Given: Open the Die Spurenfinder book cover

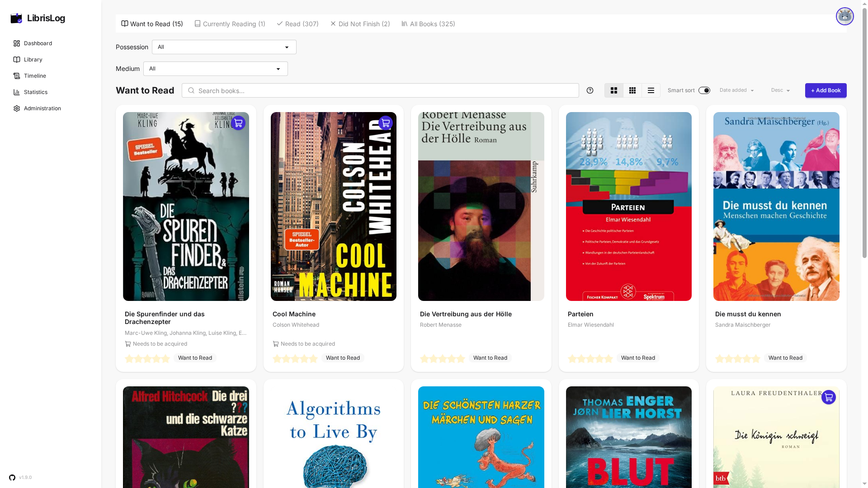Looking at the screenshot, I should pos(186,206).
